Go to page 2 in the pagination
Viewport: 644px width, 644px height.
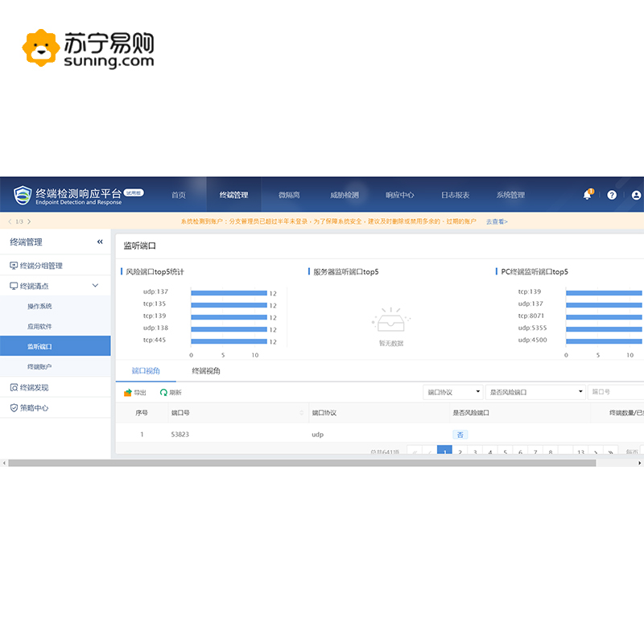coord(460,452)
